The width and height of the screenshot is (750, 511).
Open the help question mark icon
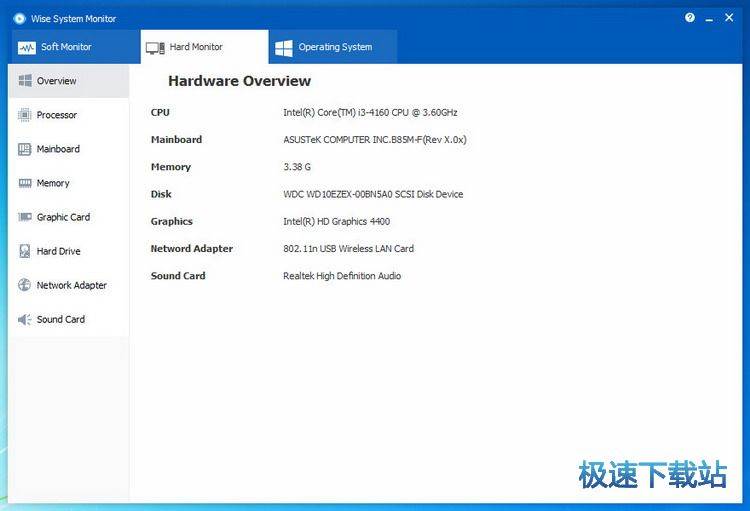(x=690, y=18)
